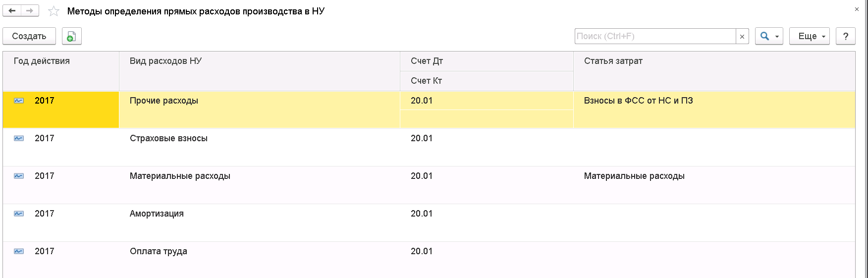Click the row icon of Страховые взносы entry
This screenshot has height=278, width=868.
tap(19, 138)
